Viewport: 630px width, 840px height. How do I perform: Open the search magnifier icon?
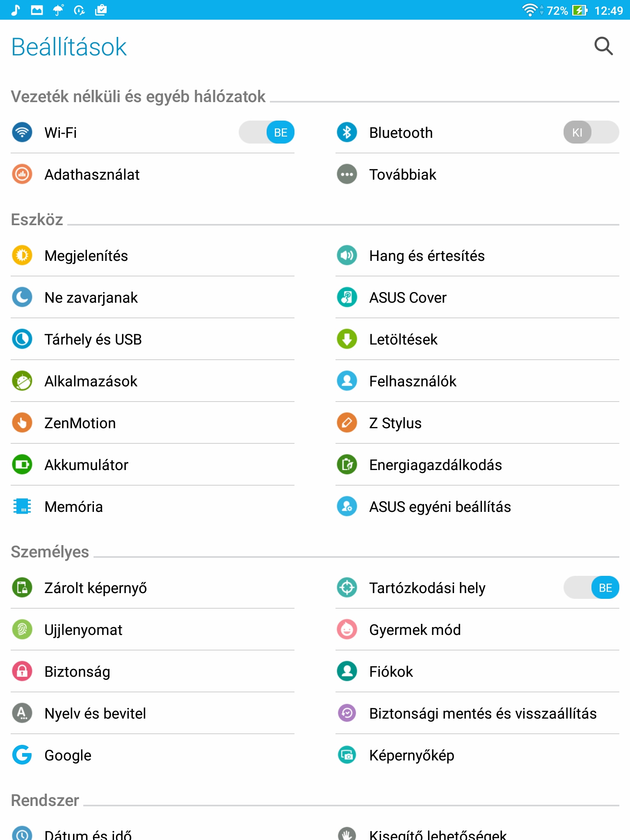pos(603,46)
